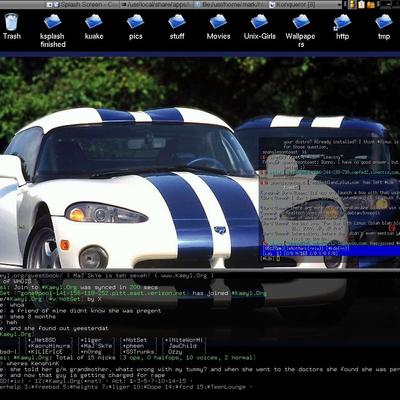
Task: Click nick "+lNiteWorMl" in the names list
Action: pos(184,340)
